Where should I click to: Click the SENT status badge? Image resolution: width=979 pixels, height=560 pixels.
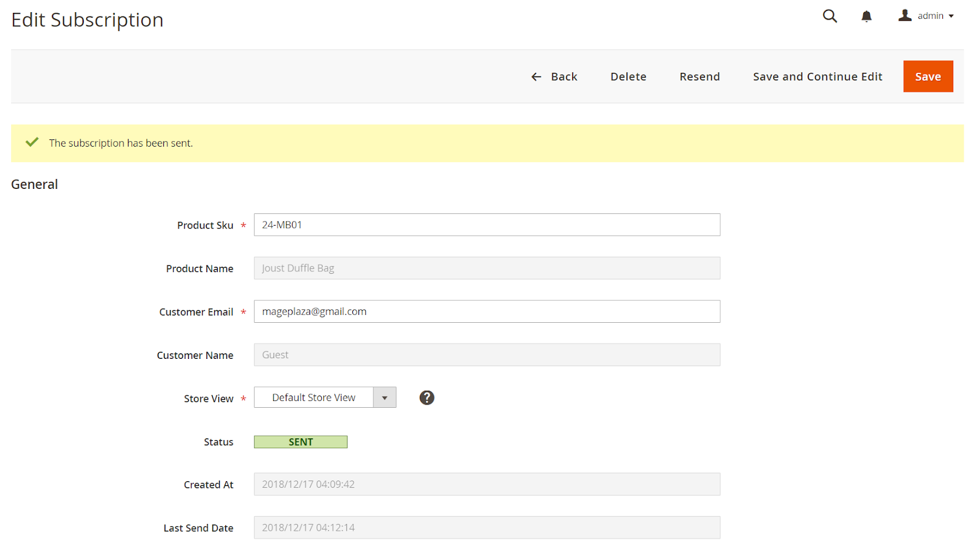coord(300,442)
